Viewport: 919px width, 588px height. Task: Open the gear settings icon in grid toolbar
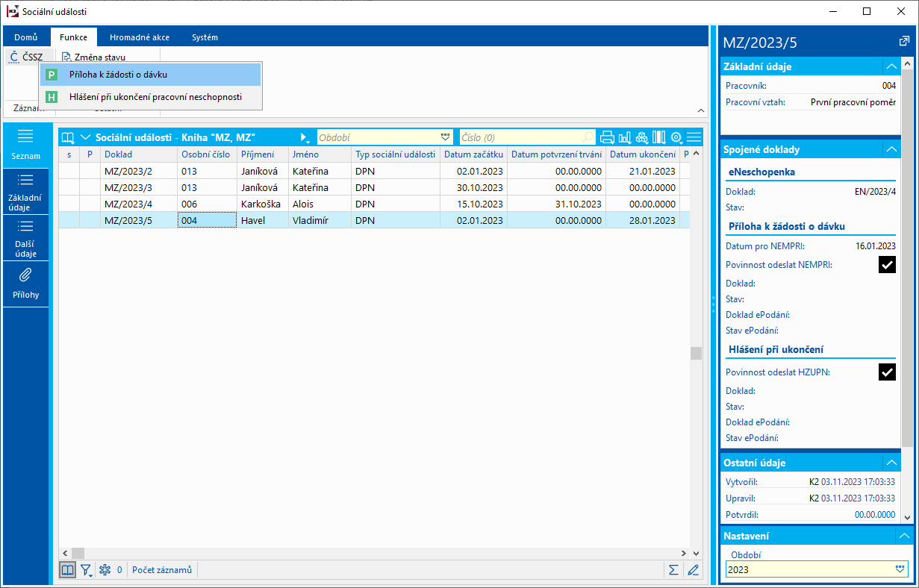[x=677, y=137]
